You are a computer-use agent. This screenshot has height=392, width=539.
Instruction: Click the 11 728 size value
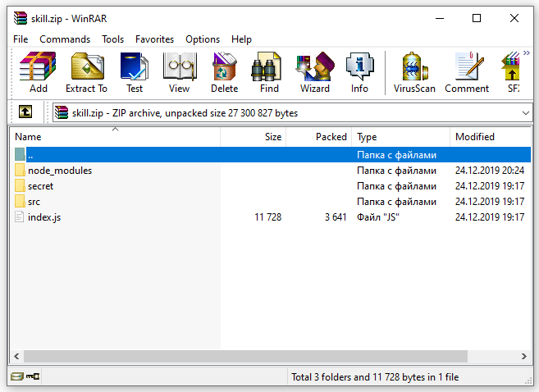(268, 217)
